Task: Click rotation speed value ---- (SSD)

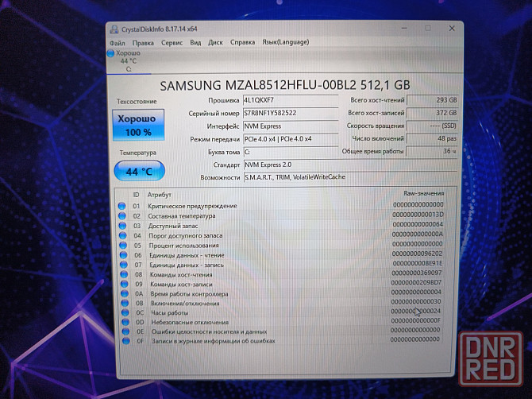Action: 432,126
